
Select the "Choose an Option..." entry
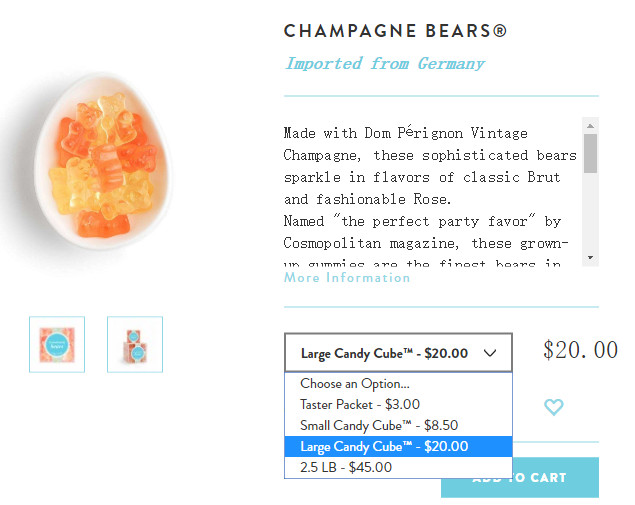coord(355,383)
